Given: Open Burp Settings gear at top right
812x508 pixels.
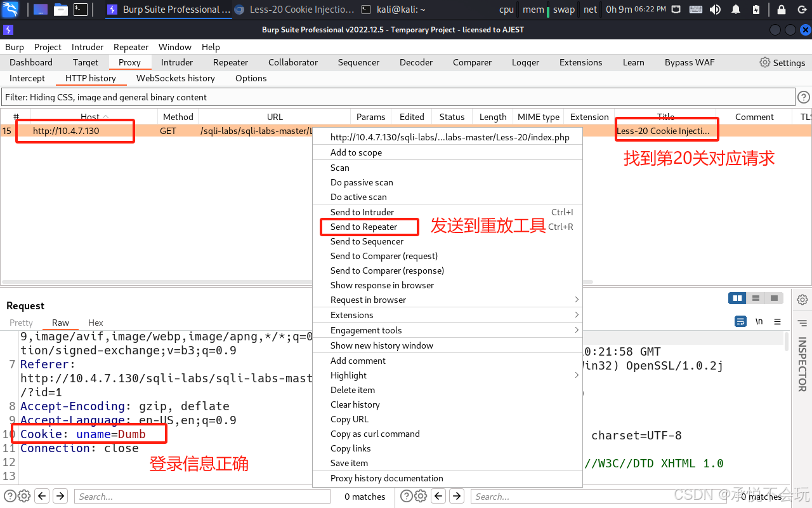Looking at the screenshot, I should click(x=782, y=62).
